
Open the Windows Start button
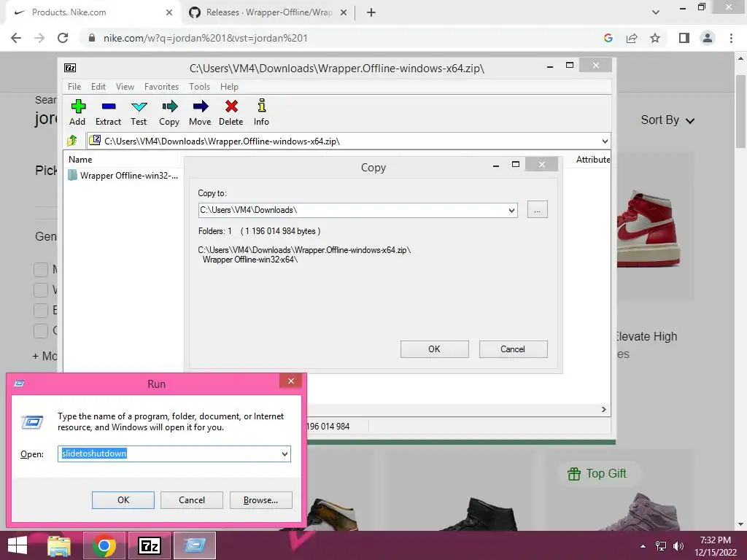[18, 545]
